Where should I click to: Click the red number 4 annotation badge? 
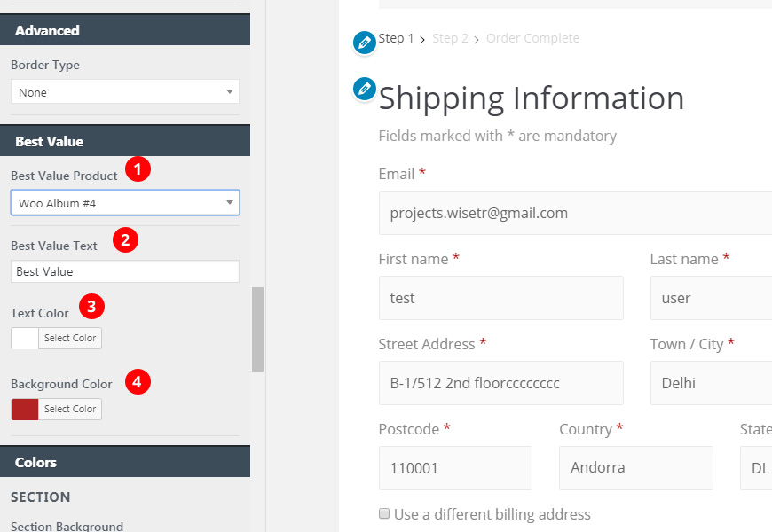[x=138, y=382]
